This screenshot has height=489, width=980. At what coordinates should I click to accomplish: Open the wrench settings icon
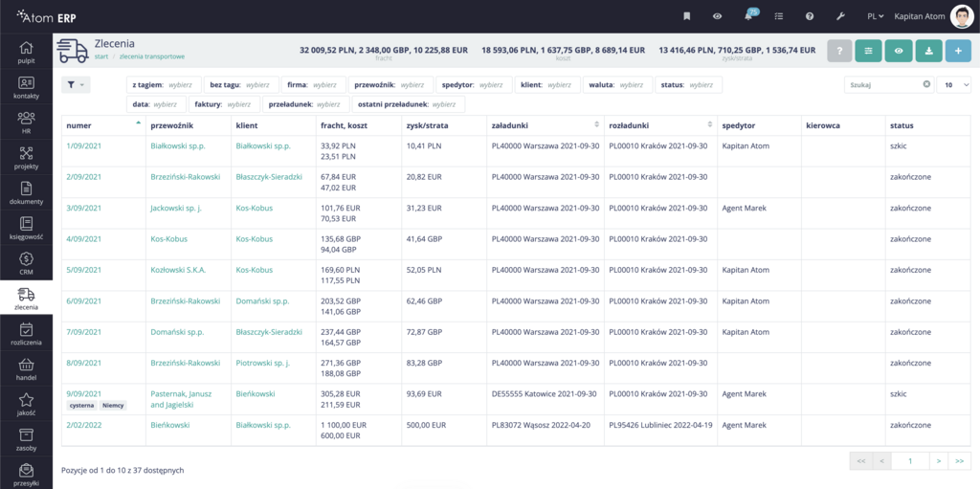(840, 17)
